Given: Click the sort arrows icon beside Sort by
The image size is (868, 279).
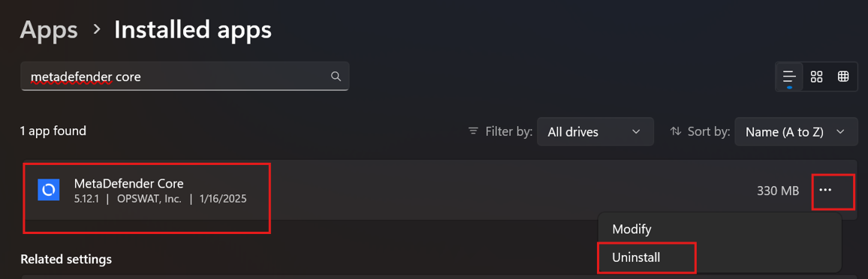Looking at the screenshot, I should pyautogui.click(x=675, y=131).
